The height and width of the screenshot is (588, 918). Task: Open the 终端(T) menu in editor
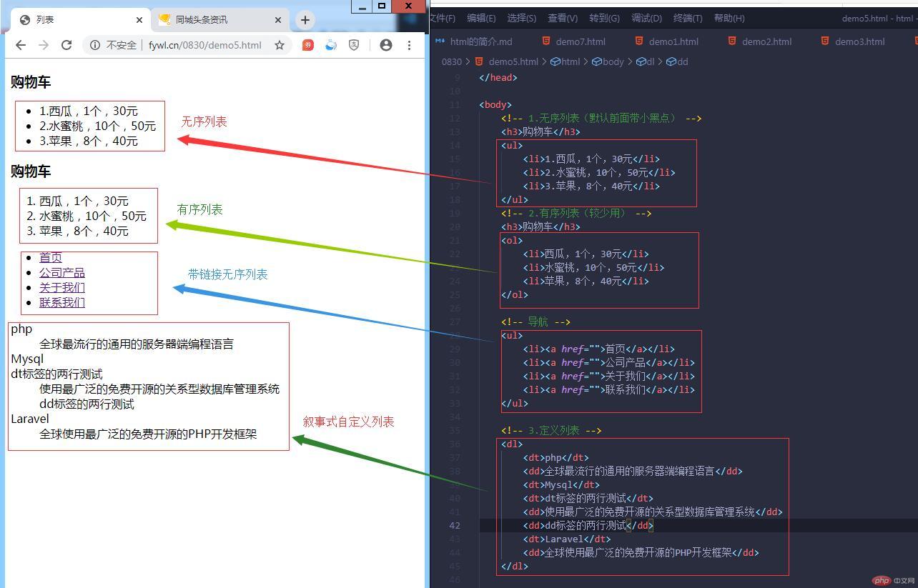point(688,18)
